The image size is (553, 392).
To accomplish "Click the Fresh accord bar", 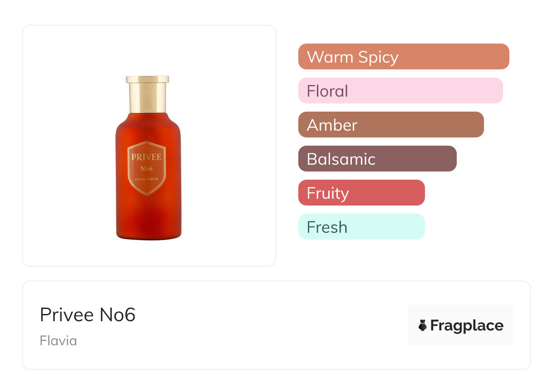I will 361,227.
